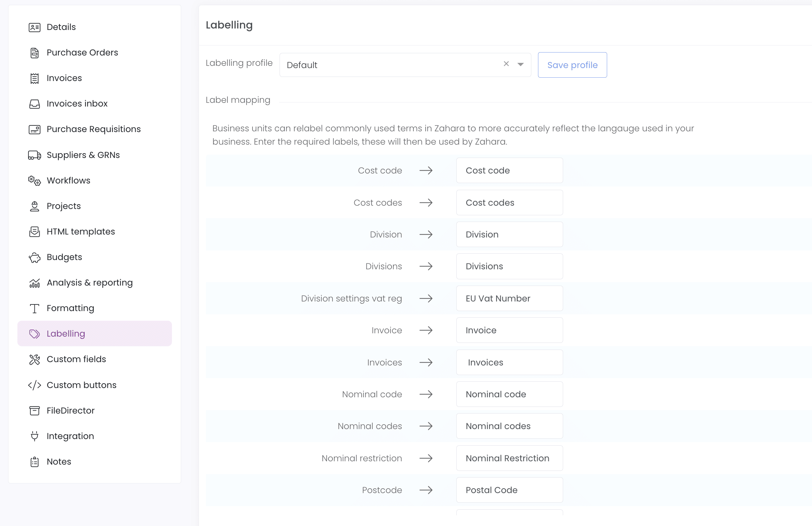Click the Custom fields tools icon
Viewport: 812px width, 526px height.
point(34,360)
